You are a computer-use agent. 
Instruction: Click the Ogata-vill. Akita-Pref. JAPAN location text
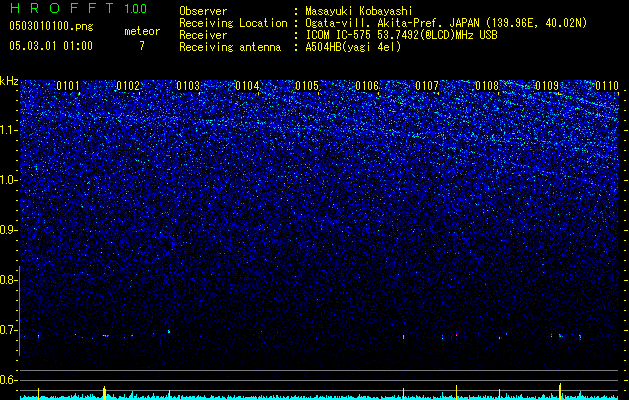click(x=446, y=23)
